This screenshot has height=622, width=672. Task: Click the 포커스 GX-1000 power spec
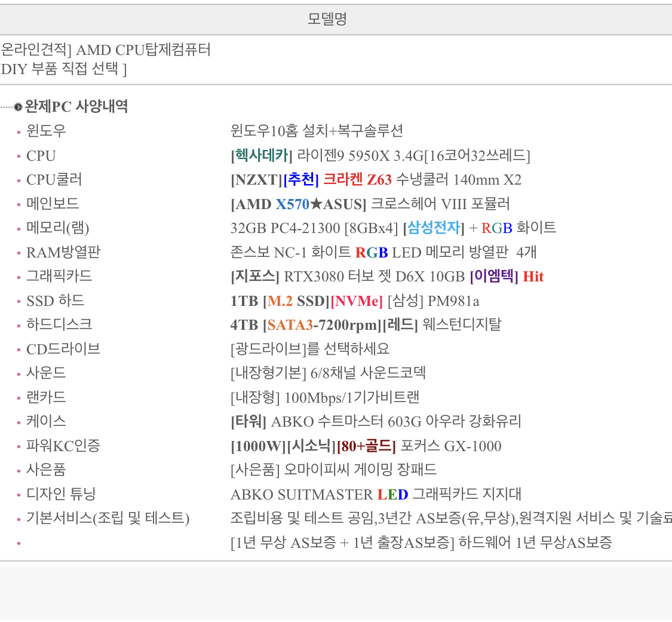pos(366,446)
